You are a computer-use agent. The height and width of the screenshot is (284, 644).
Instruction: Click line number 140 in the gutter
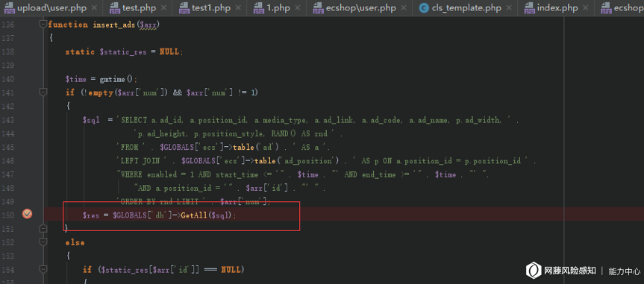click(7, 79)
